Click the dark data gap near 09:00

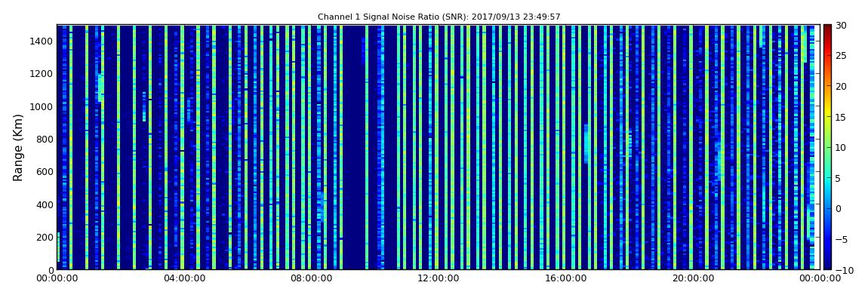coord(352,147)
